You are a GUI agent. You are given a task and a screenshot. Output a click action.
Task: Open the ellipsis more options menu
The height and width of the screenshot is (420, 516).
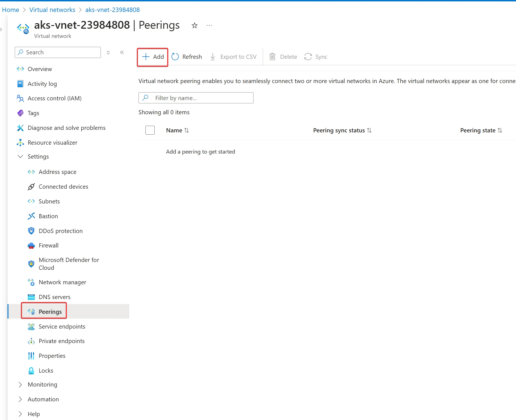point(209,26)
